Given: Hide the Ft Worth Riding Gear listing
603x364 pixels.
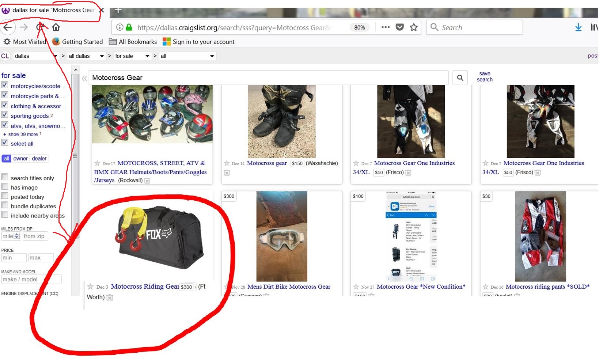Looking at the screenshot, I should click(110, 297).
